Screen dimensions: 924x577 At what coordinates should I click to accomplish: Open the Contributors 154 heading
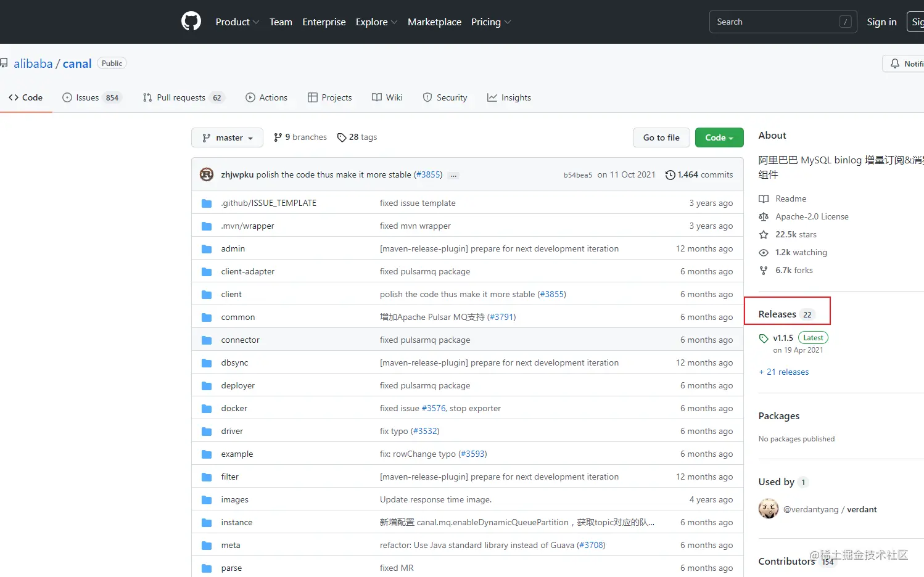click(796, 562)
